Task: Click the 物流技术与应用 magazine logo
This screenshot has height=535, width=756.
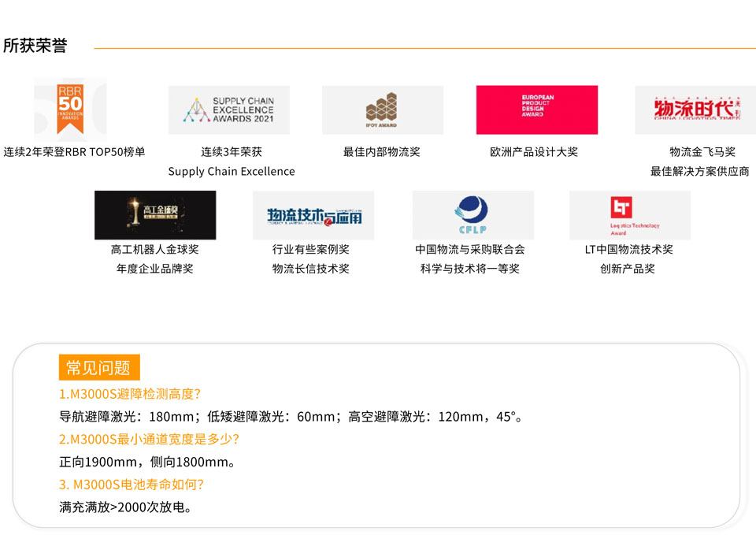Action: click(x=313, y=215)
